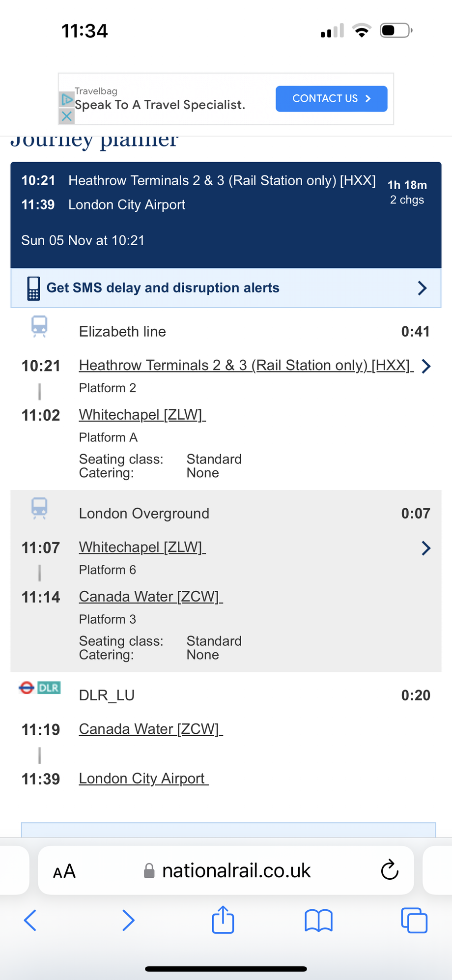Expand Get SMS delay and disruption alerts chevron
The height and width of the screenshot is (980, 452).
pyautogui.click(x=422, y=288)
